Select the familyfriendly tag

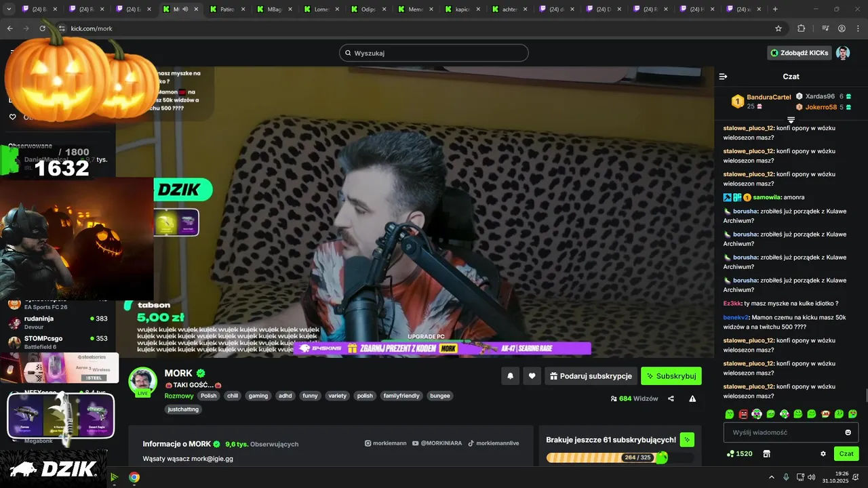click(x=401, y=396)
